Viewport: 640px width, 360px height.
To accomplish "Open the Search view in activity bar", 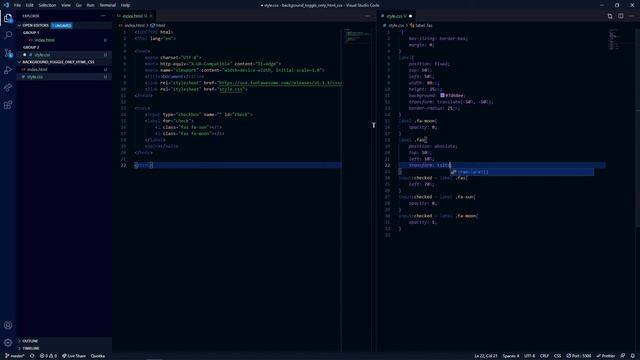I will coord(8,35).
